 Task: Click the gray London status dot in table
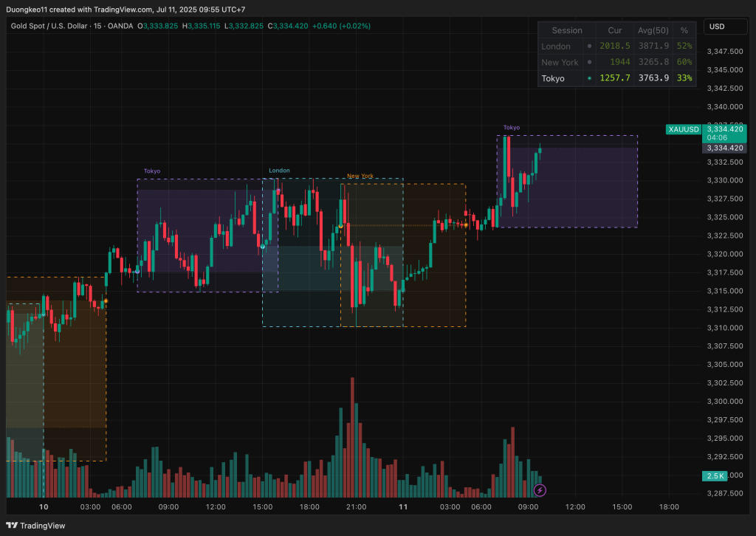(589, 47)
